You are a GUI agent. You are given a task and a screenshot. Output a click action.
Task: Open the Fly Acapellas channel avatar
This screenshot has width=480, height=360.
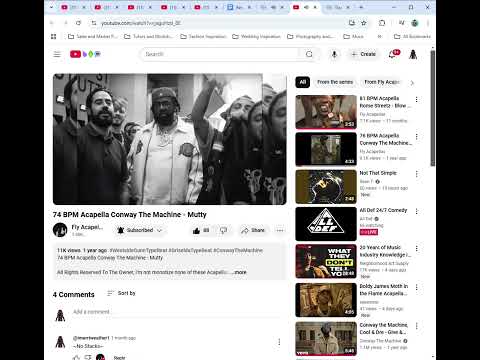pyautogui.click(x=60, y=230)
